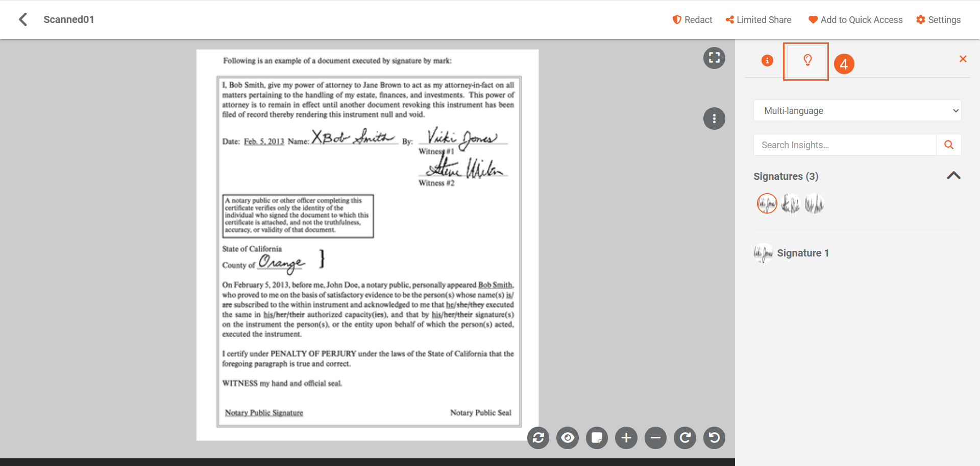
Task: Go back using the left arrow
Action: click(x=23, y=19)
